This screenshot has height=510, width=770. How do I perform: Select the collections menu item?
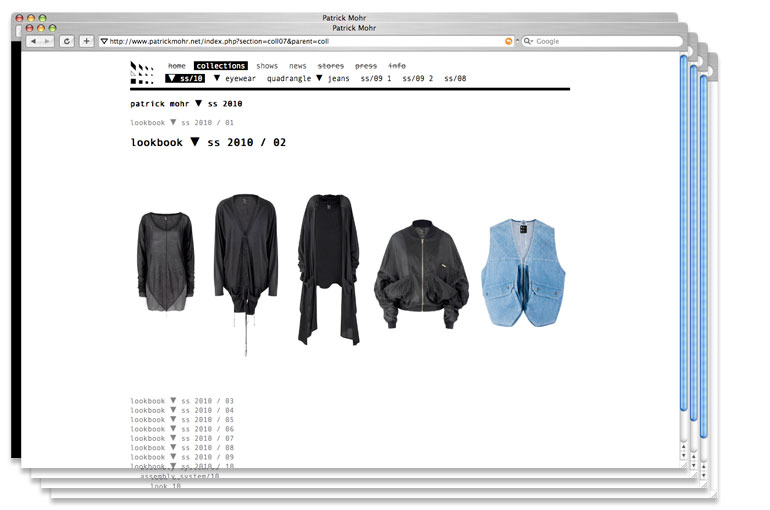pos(220,66)
